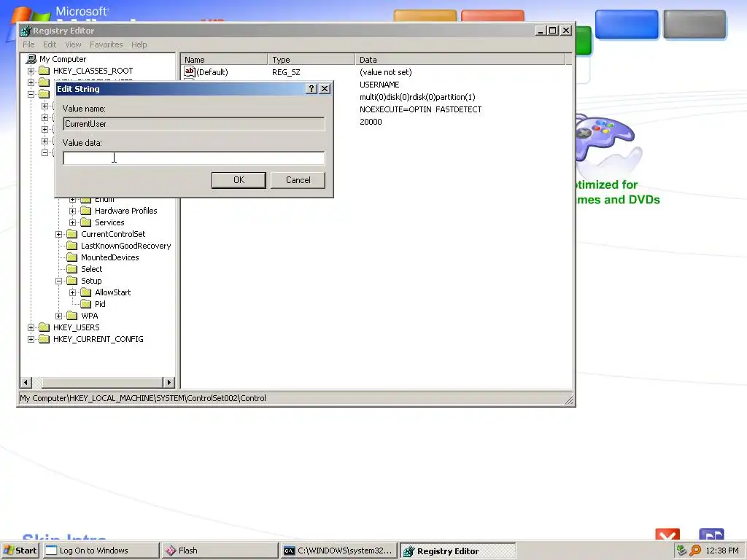The image size is (747, 560).
Task: Select the 20000 data value
Action: (x=371, y=122)
